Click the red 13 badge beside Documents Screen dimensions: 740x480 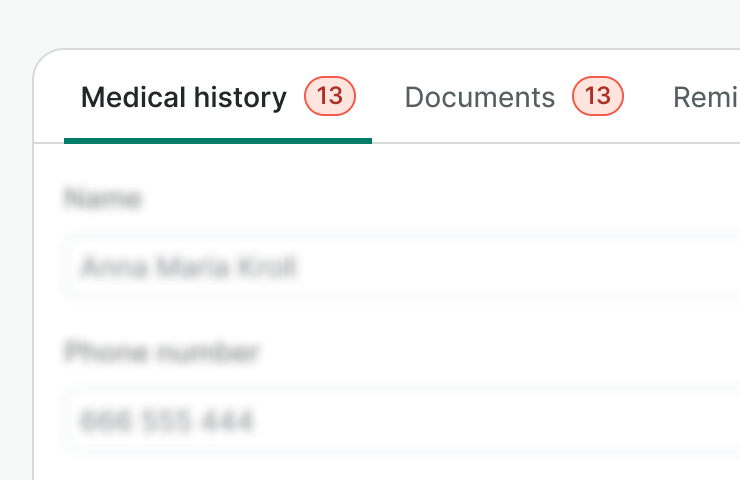598,96
